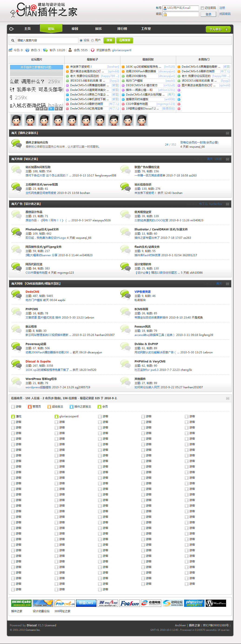Open the 家园 nav item
Viewport: 241px width, 644px height.
(75, 29)
